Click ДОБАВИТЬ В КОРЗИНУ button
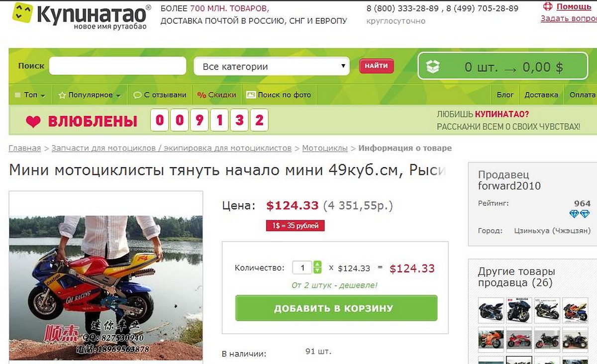Image resolution: width=597 pixels, height=364 pixels. click(x=336, y=308)
